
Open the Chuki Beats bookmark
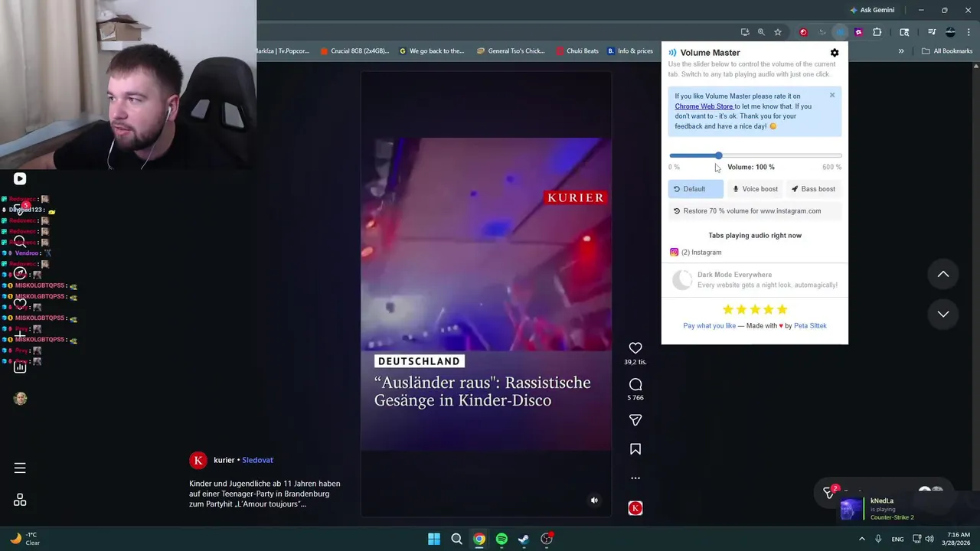pos(577,51)
